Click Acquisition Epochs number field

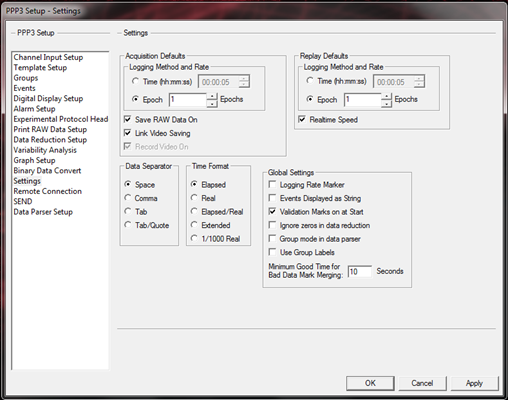(188, 100)
